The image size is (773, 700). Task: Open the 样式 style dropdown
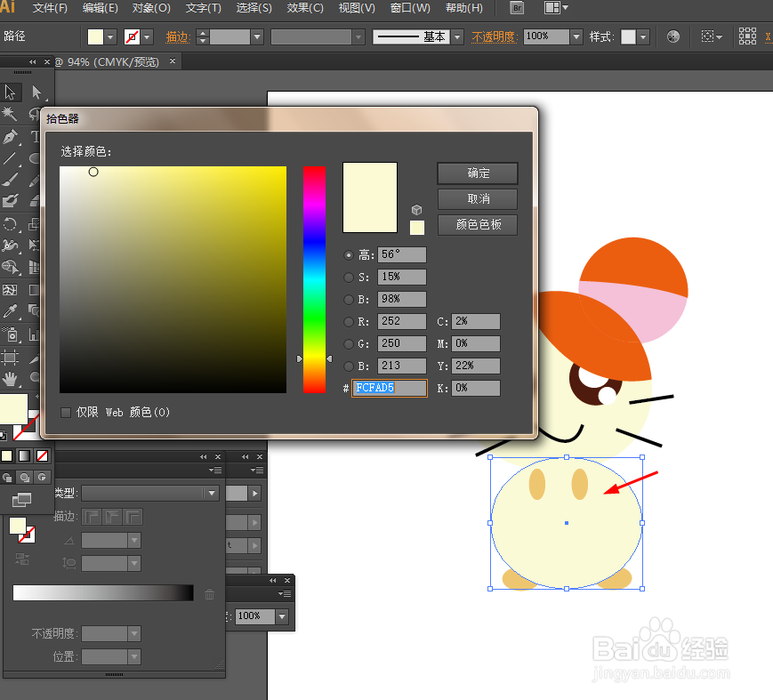coord(643,37)
